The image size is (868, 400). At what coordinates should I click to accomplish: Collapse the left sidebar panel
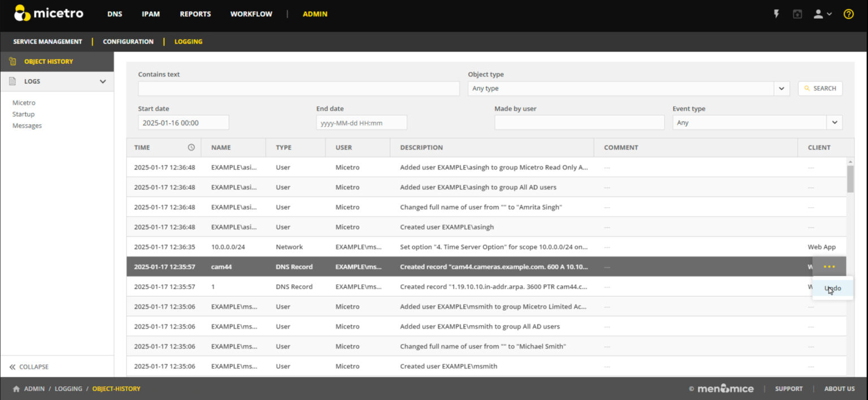28,366
